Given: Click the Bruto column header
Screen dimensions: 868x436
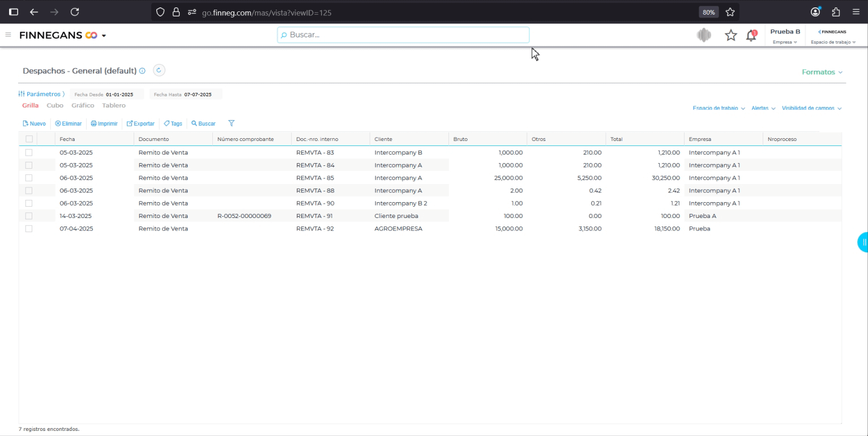Looking at the screenshot, I should [488, 139].
